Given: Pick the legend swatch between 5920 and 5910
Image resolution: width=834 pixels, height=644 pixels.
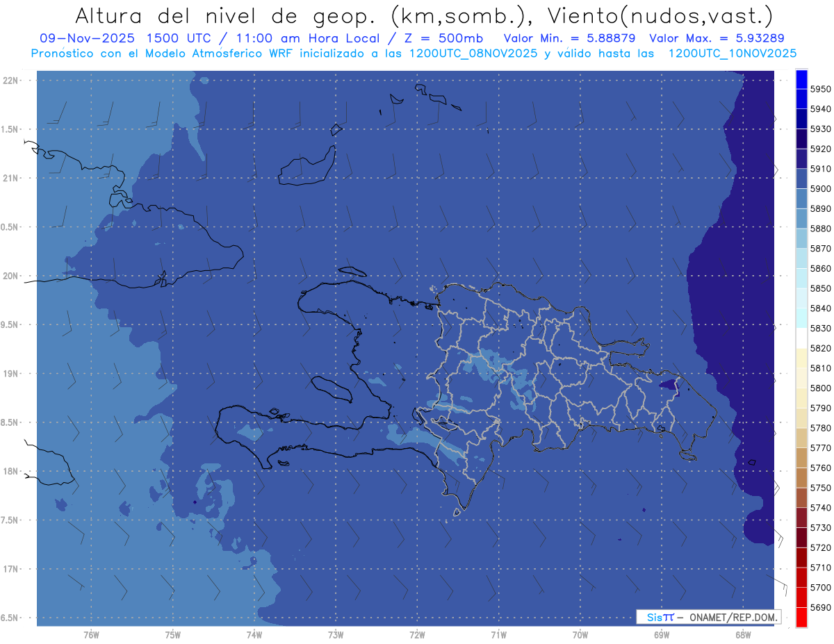Looking at the screenshot, I should point(801,158).
